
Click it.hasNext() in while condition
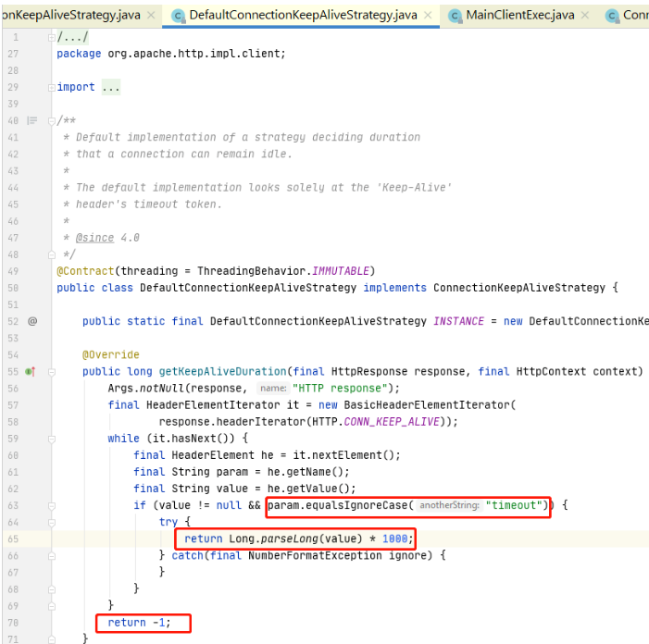coord(191,439)
